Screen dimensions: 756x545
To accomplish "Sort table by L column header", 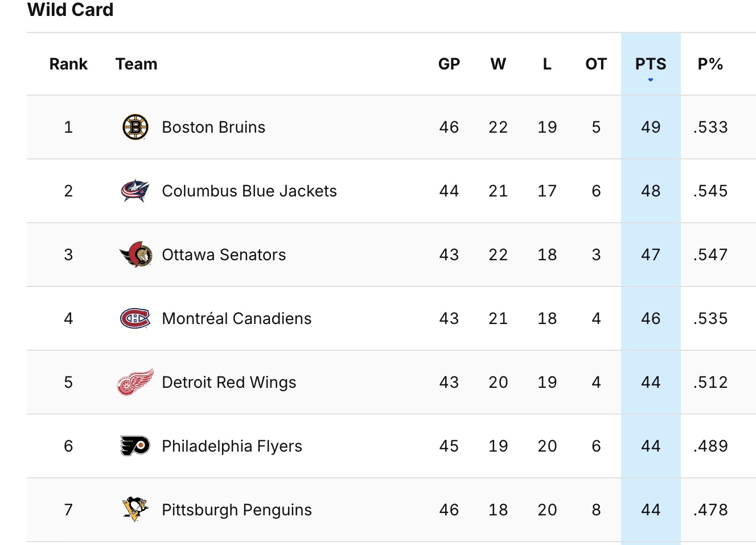I will (547, 64).
